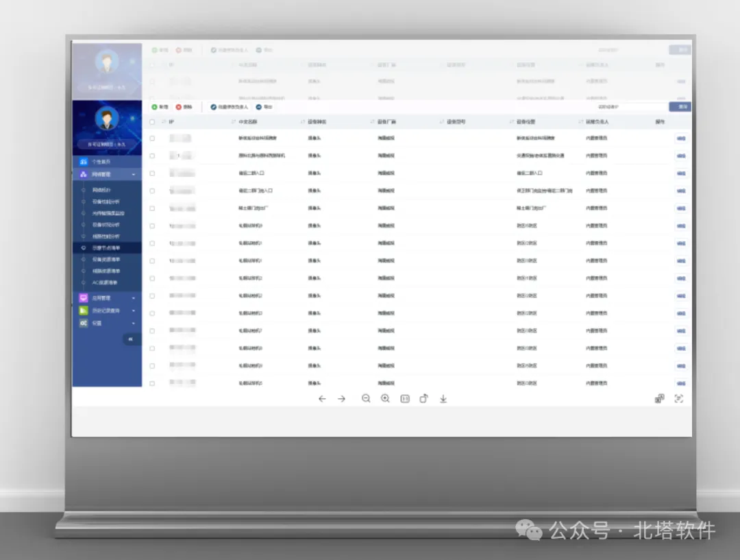Click the 操作 column header
This screenshot has width=740, height=560.
[x=660, y=122]
